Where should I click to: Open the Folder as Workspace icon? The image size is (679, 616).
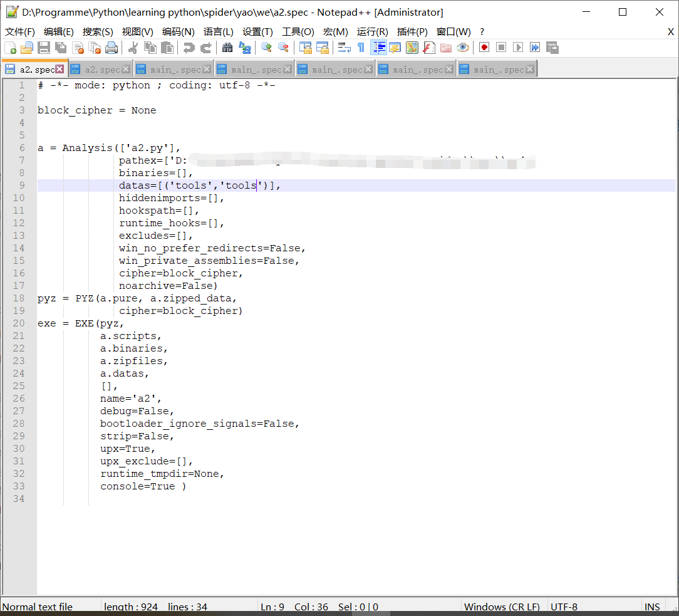pyautogui.click(x=445, y=48)
